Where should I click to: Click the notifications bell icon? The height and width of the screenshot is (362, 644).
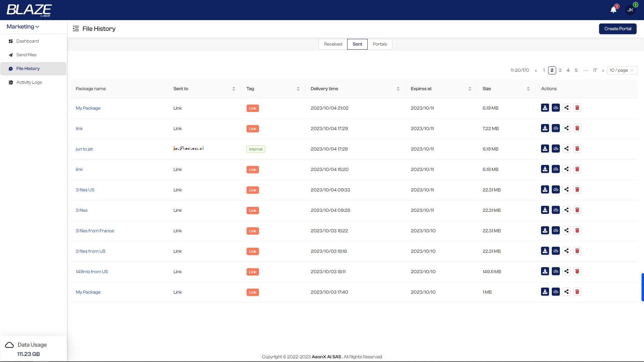(x=613, y=10)
